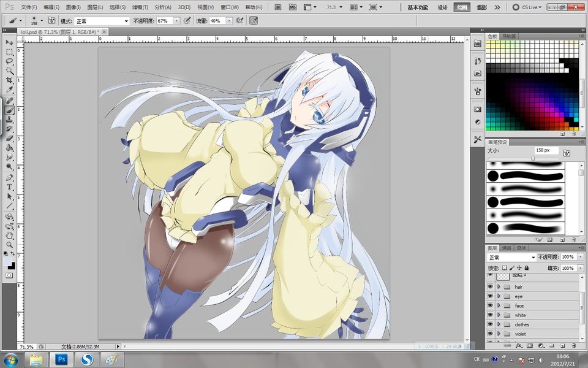588x368 pixels.
Task: Open the 图层(L) menu
Action: tap(95, 7)
